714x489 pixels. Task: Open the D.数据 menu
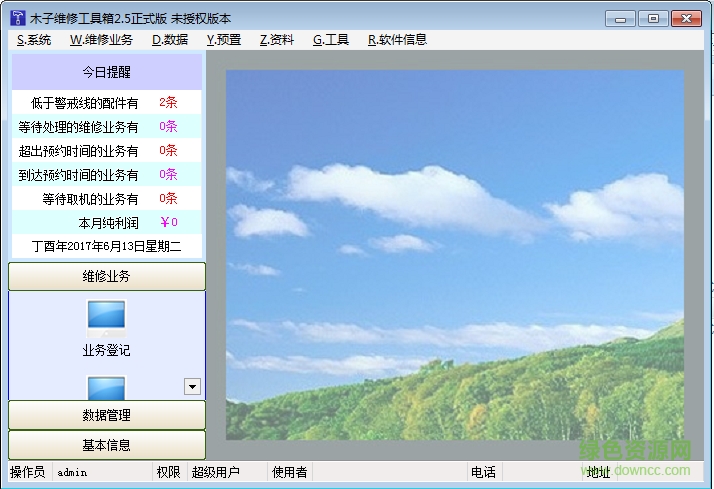click(x=170, y=40)
